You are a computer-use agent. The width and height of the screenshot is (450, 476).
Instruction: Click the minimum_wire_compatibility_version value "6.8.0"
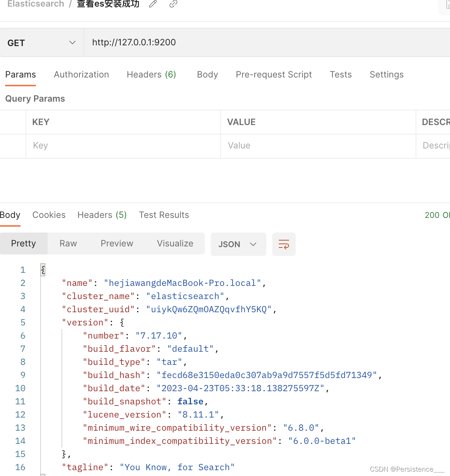[x=301, y=428]
